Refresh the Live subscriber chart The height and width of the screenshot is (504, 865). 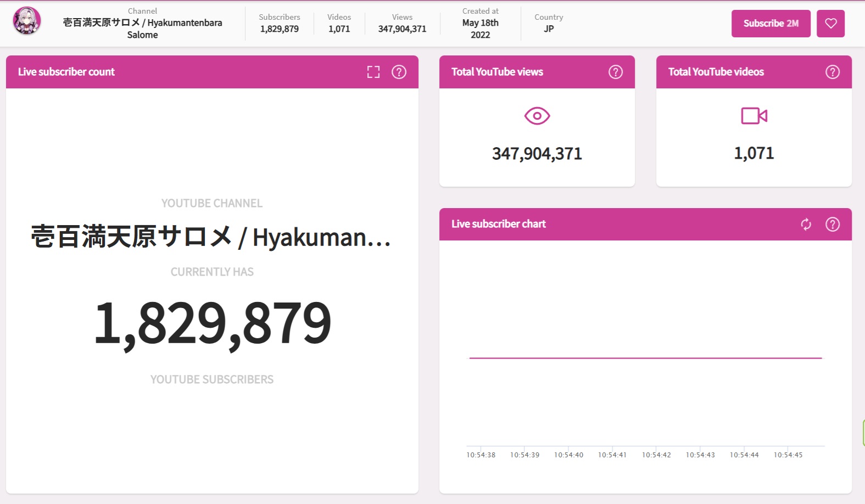point(806,224)
